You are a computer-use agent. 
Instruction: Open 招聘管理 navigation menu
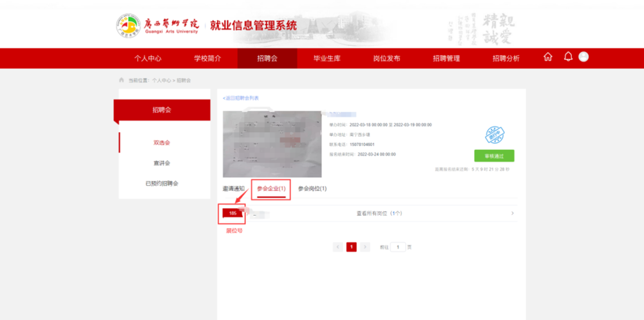446,59
